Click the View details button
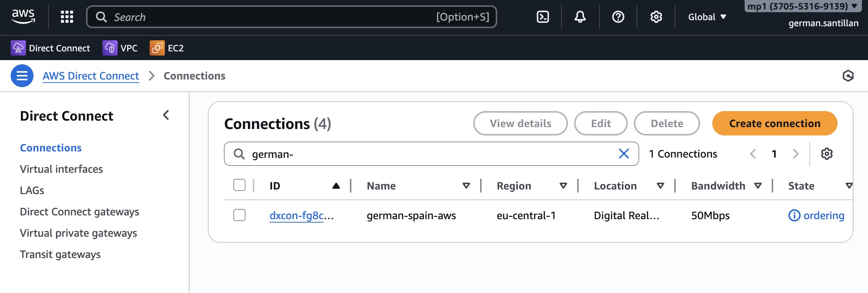Image resolution: width=868 pixels, height=293 pixels. pos(520,123)
